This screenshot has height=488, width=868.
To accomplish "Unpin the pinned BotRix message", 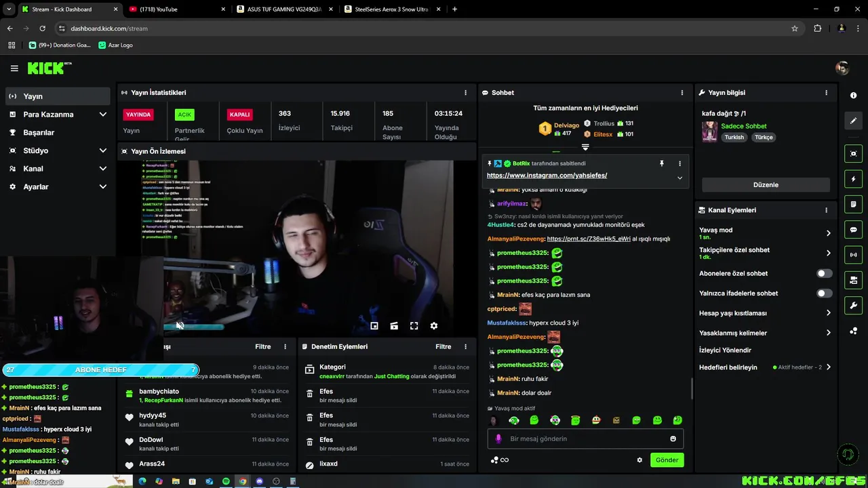I will pyautogui.click(x=661, y=163).
